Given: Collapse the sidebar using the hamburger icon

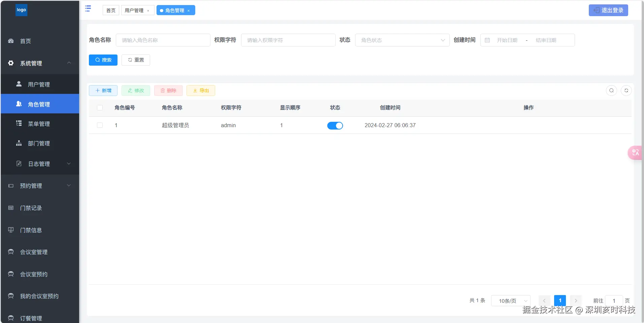Looking at the screenshot, I should click(88, 8).
